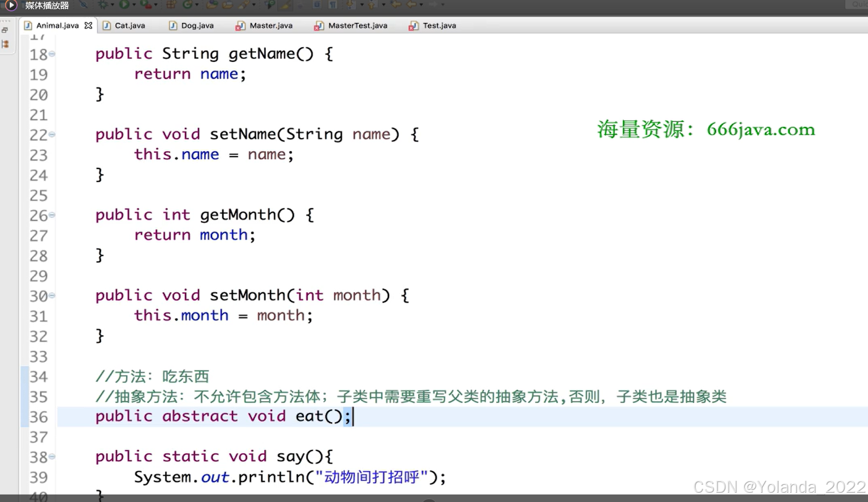The height and width of the screenshot is (502, 868).
Task: Open the Run button dropdown arrow
Action: coord(133,5)
